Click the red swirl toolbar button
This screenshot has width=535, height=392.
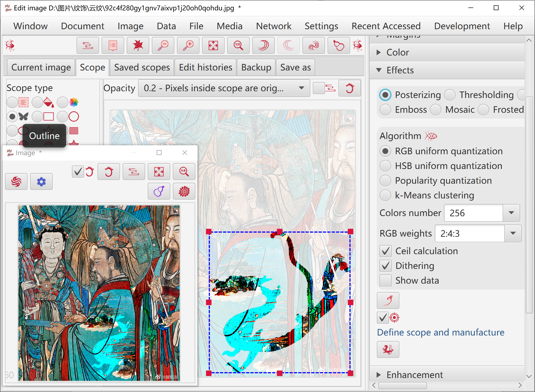(314, 45)
